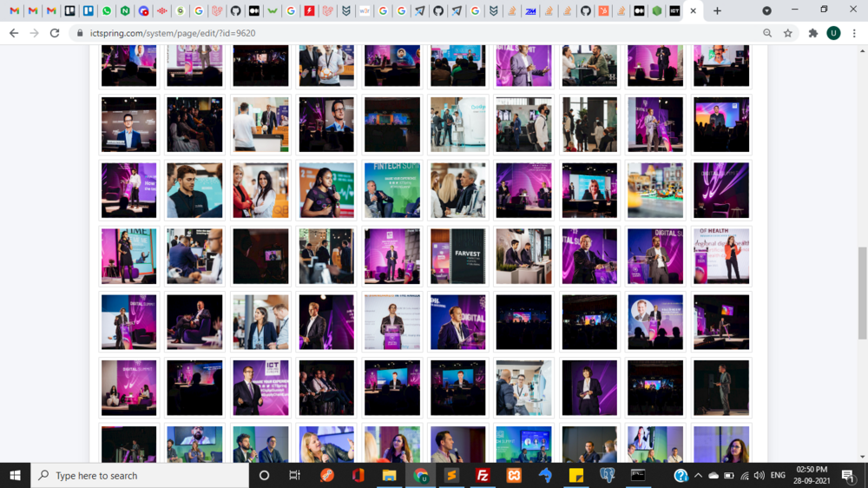Switch the ENG input language indicator

coord(778,475)
